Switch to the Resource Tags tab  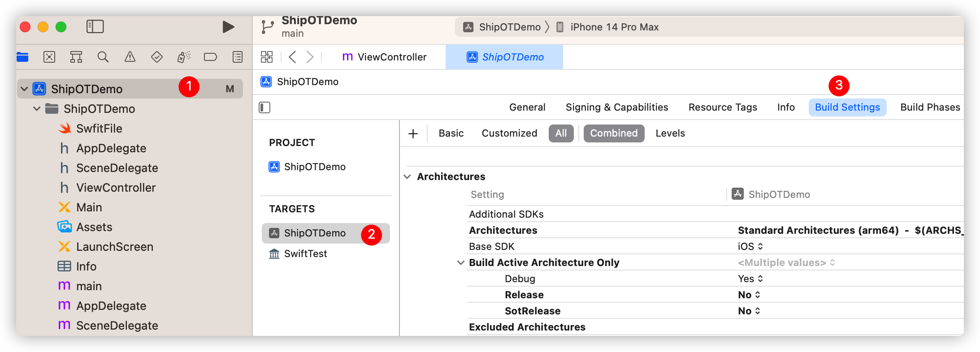coord(723,107)
